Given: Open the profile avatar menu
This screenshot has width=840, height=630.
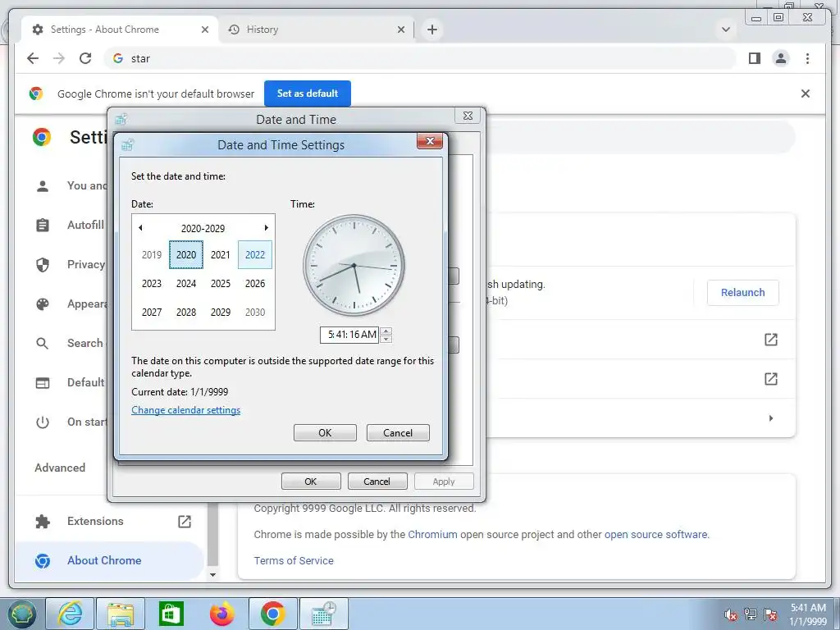Looking at the screenshot, I should pos(781,58).
